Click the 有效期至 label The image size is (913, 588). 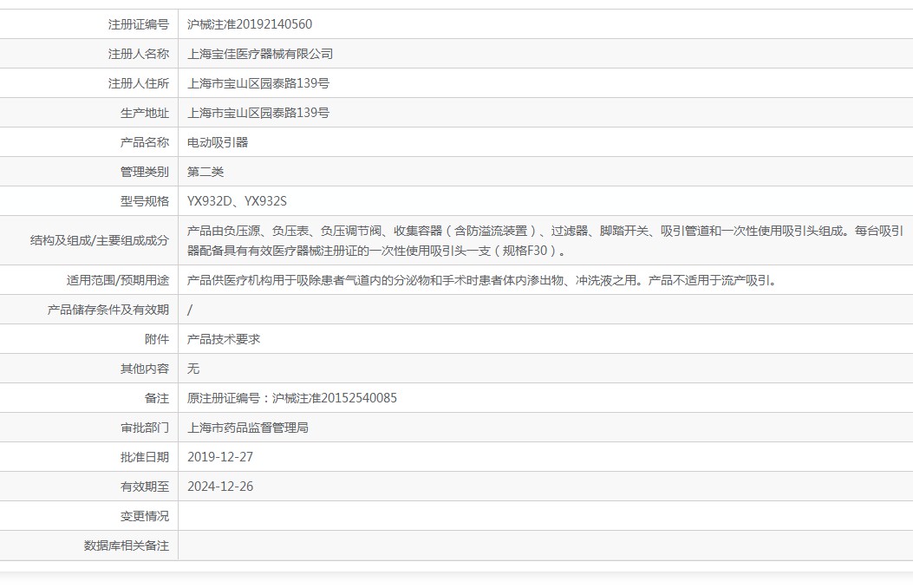pos(145,487)
